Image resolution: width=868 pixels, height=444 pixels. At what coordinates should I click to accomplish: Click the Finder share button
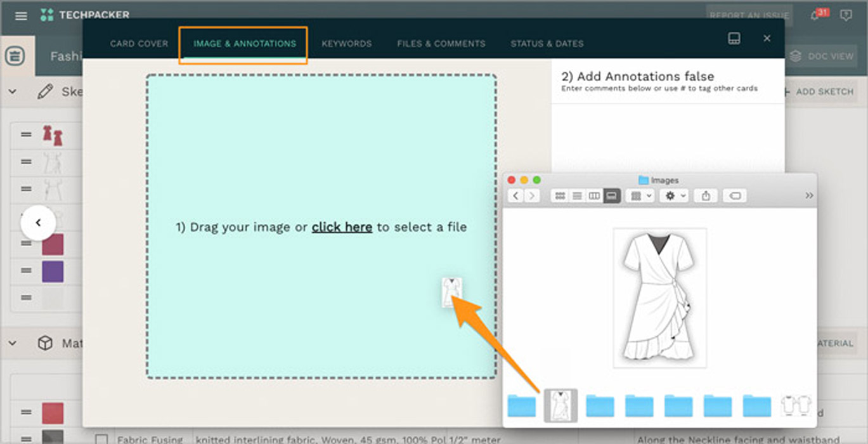(x=706, y=196)
